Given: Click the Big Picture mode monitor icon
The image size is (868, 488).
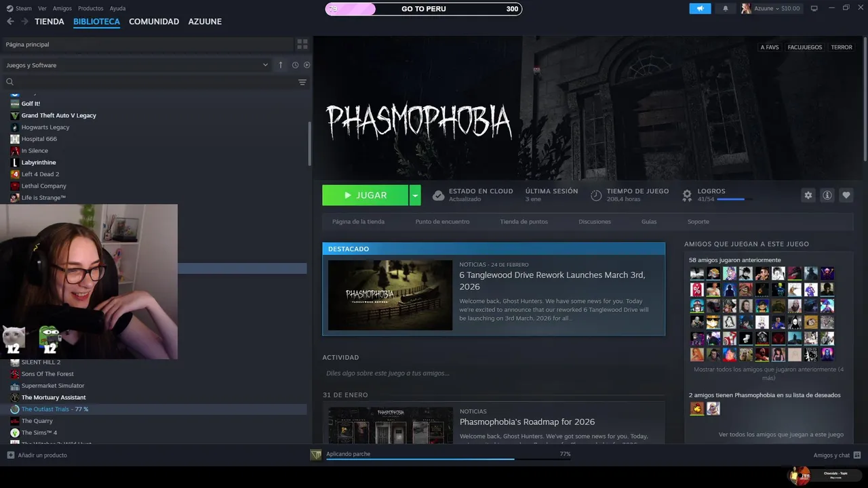Looking at the screenshot, I should point(814,8).
